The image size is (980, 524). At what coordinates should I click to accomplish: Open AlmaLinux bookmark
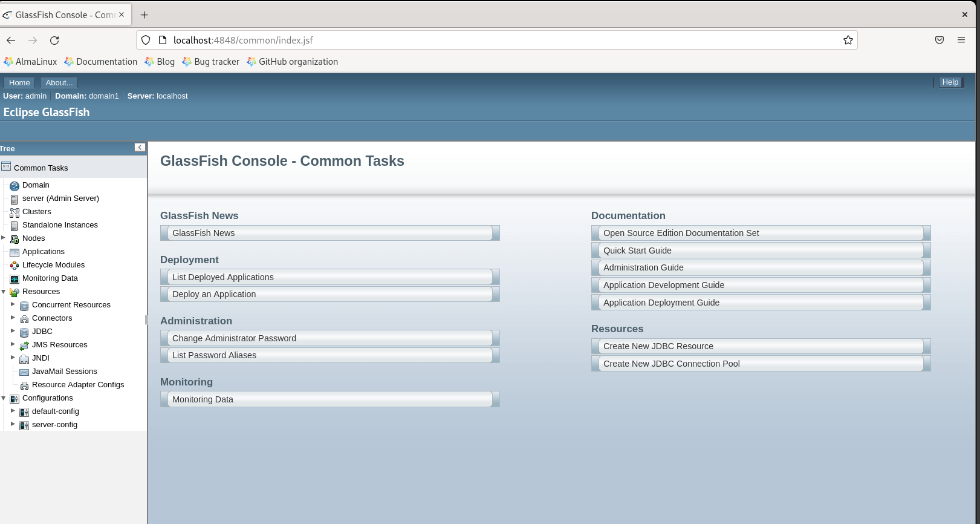coord(30,62)
